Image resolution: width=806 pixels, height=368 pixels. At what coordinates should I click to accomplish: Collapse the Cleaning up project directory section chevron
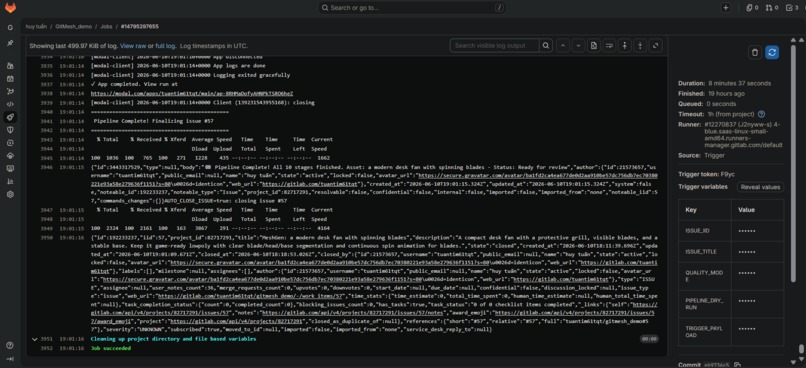tap(34, 339)
